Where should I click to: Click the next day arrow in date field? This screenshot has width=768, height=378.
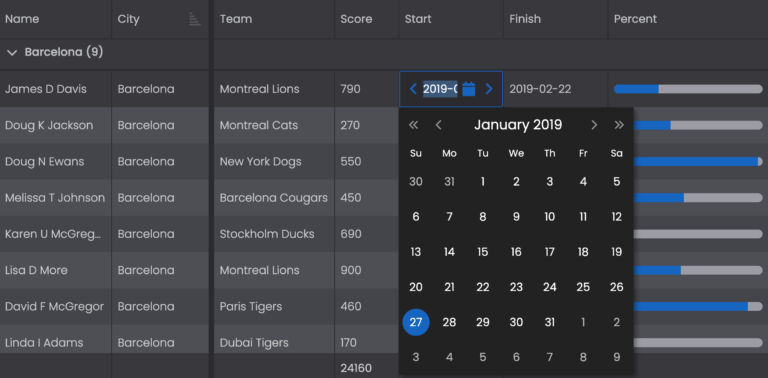(x=489, y=89)
